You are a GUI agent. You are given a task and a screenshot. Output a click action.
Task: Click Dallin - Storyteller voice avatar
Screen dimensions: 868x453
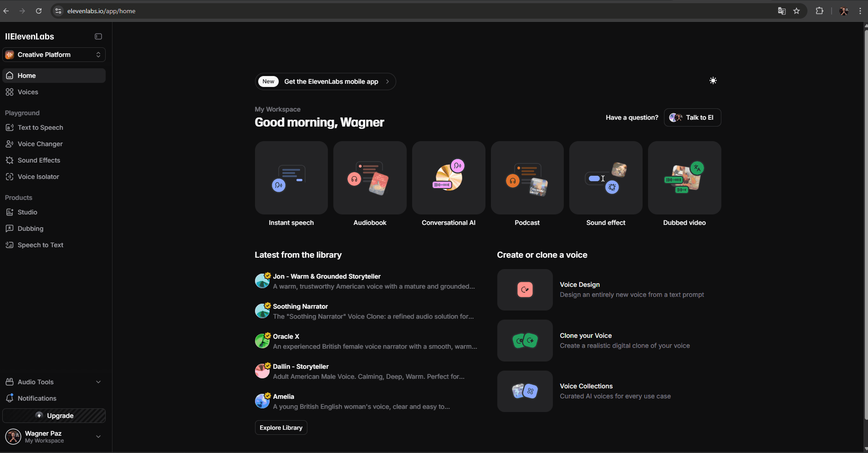click(x=262, y=371)
